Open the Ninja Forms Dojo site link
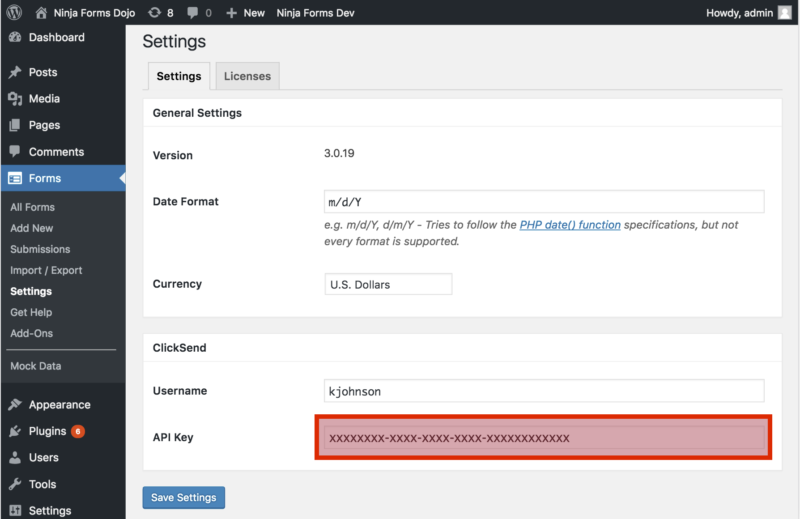800x519 pixels. click(x=94, y=13)
